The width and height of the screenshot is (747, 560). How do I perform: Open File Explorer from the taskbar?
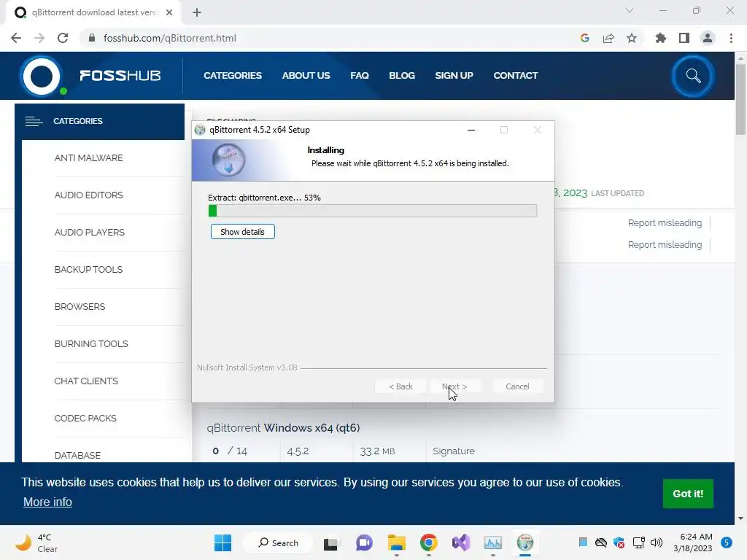pos(396,542)
